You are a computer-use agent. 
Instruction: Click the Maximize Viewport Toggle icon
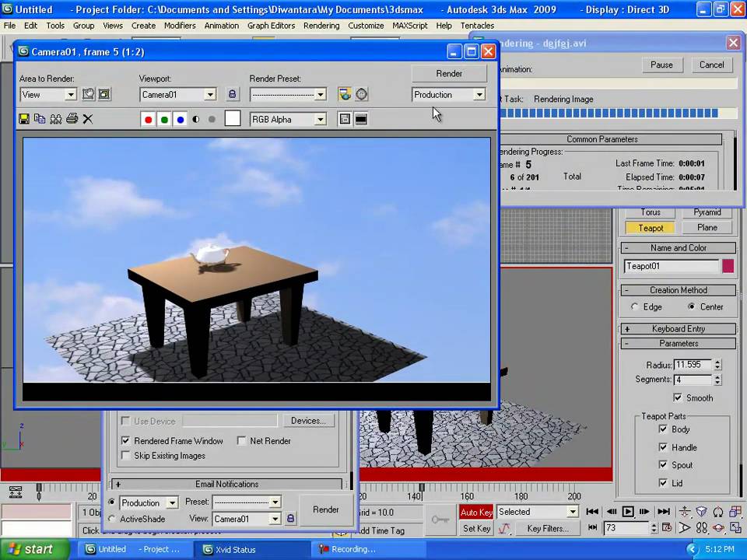(735, 527)
